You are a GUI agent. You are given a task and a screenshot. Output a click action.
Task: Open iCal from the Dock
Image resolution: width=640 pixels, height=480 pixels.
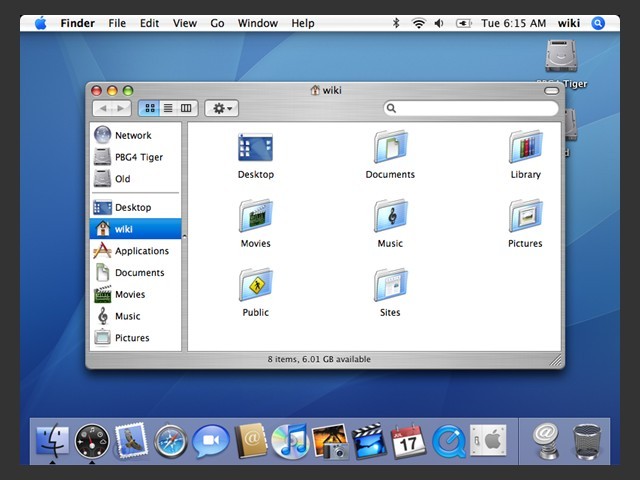tap(408, 441)
